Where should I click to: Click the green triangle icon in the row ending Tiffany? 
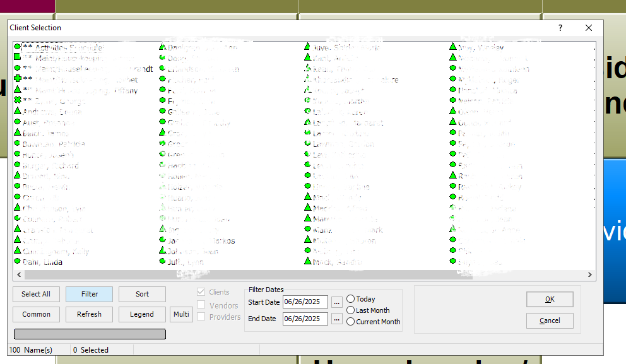click(17, 89)
